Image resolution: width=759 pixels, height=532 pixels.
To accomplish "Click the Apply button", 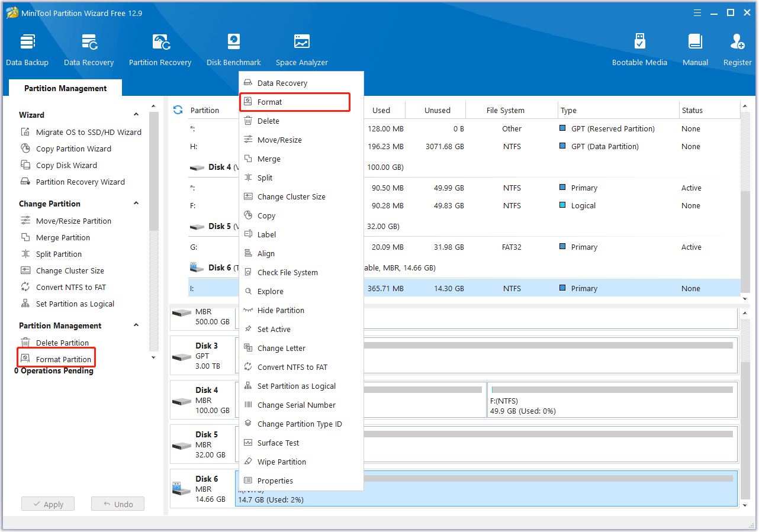I will click(48, 504).
